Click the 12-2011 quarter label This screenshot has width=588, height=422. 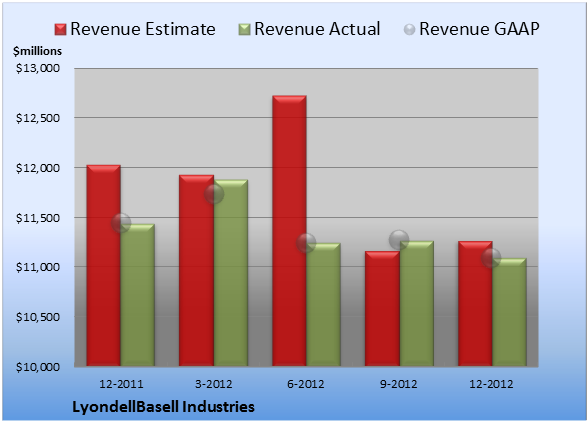coord(121,384)
